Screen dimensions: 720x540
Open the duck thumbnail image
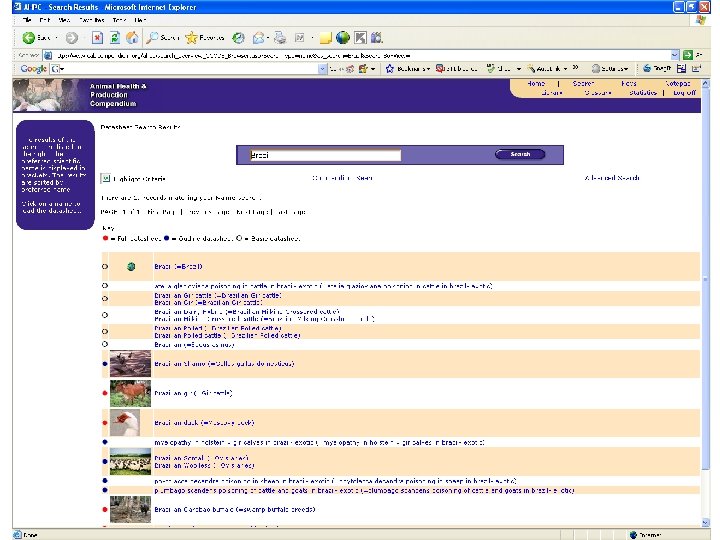click(125, 423)
